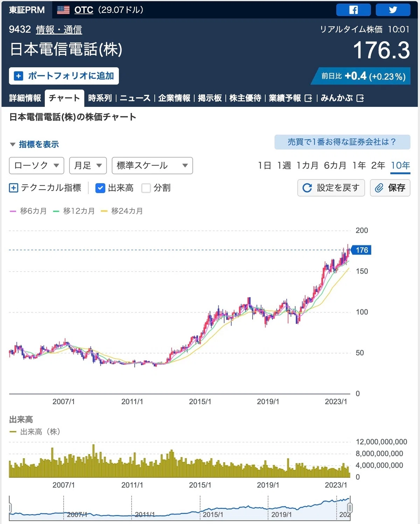Select the 6カ月 chart range
Screen dimensions: 420x524
tap(335, 165)
